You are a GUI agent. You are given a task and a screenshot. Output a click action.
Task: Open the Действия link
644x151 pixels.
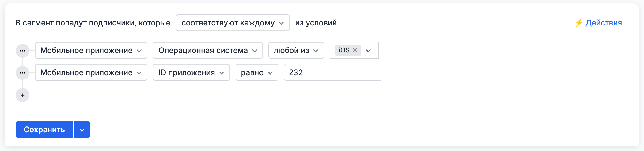coord(603,23)
